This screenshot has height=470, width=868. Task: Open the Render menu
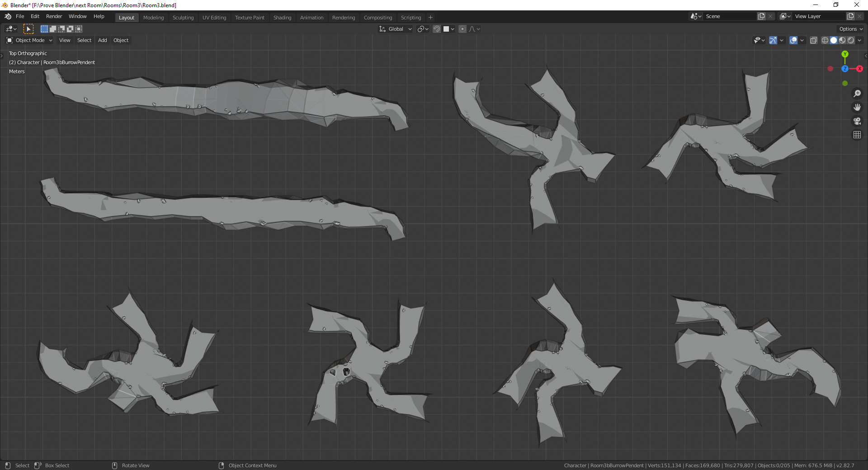click(x=54, y=16)
